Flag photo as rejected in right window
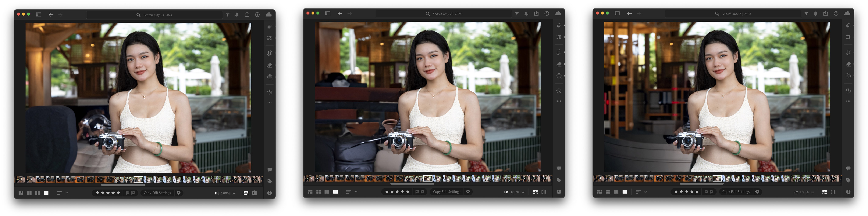The height and width of the screenshot is (216, 868). 712,192
